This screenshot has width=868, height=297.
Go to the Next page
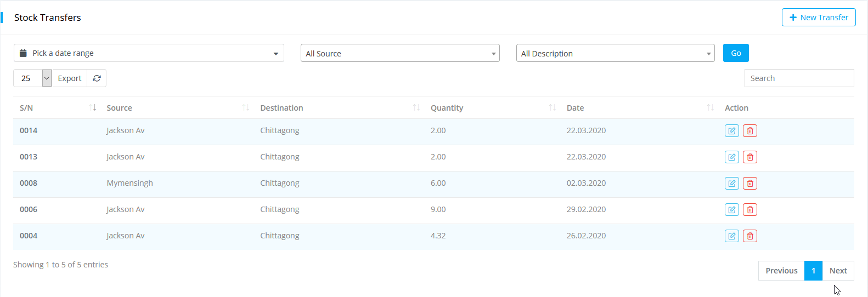tap(838, 271)
